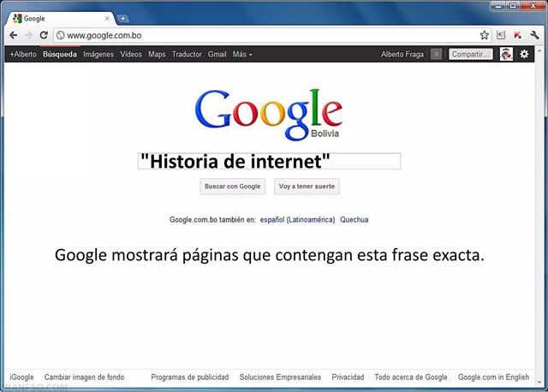
Task: Minimize the Chrome window
Action: coord(498,6)
